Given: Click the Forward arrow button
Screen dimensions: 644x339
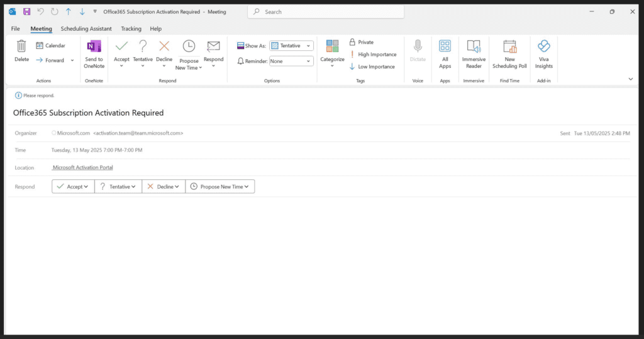Looking at the screenshot, I should (50, 60).
